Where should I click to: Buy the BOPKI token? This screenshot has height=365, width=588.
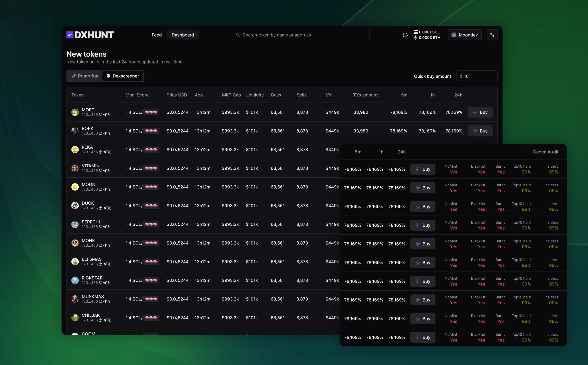click(480, 131)
